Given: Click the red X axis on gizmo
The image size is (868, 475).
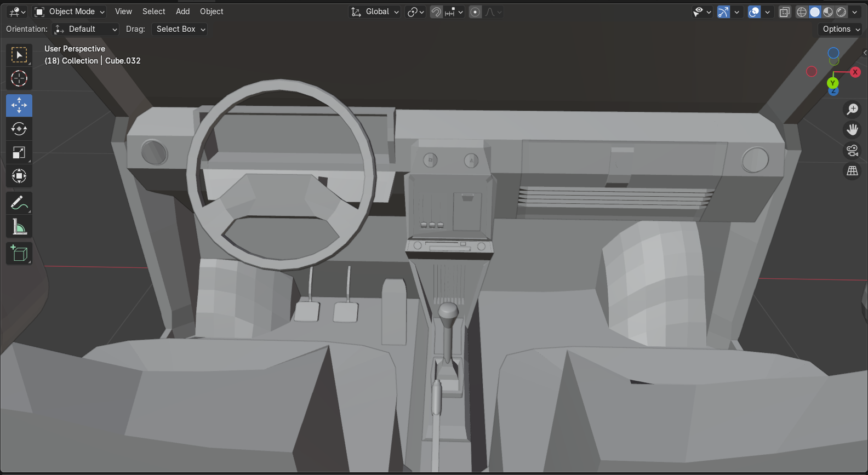Looking at the screenshot, I should coord(855,72).
